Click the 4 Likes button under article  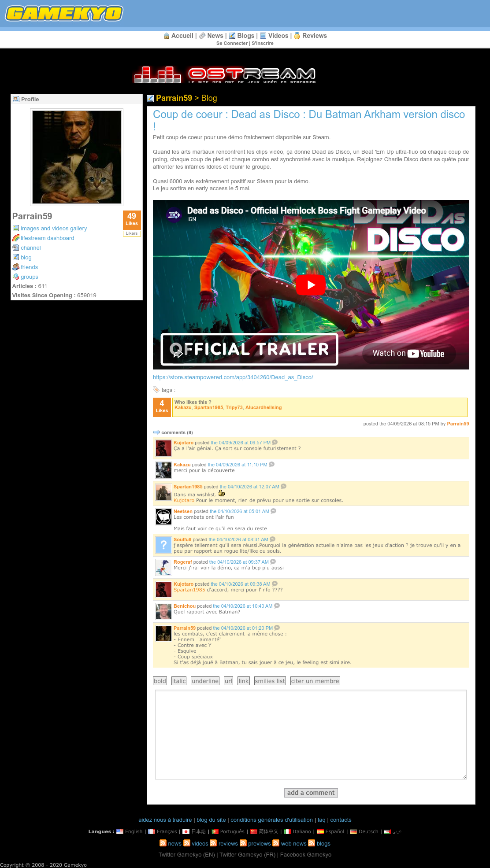point(162,407)
